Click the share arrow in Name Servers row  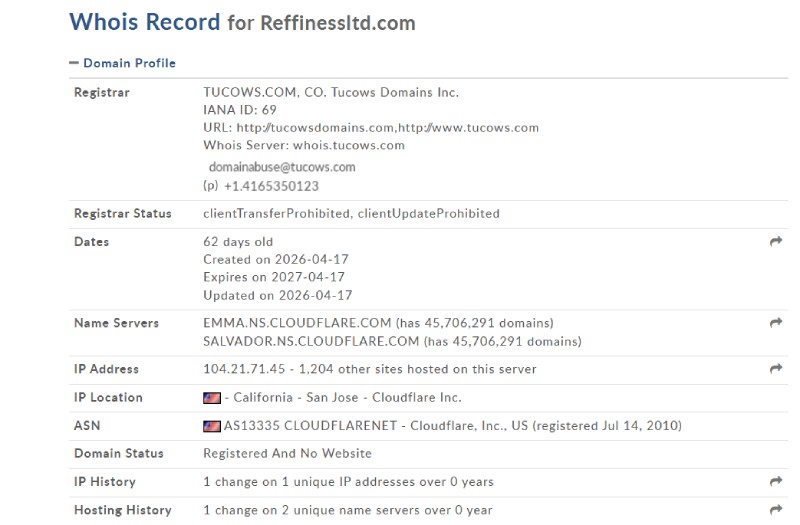point(776,322)
